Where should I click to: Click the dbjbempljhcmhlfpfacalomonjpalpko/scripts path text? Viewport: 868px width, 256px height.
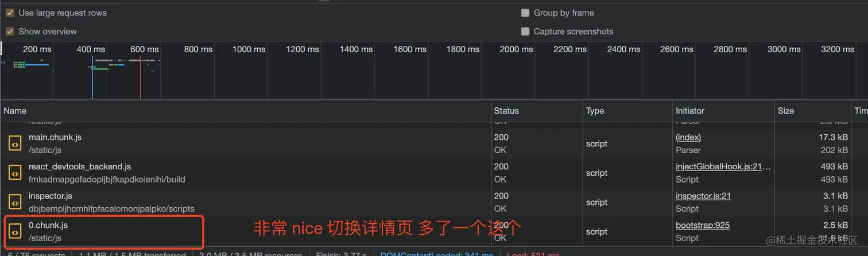111,208
